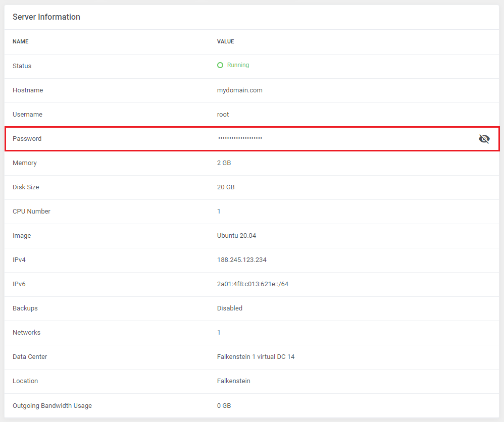Viewport: 504px width, 422px height.
Task: Click the 20 GB disk size value
Action: tap(226, 187)
